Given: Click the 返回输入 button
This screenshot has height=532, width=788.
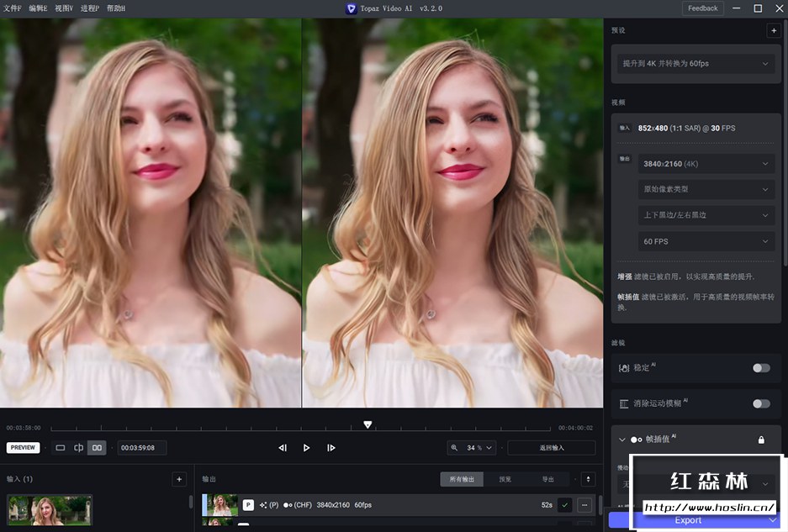Looking at the screenshot, I should [551, 447].
